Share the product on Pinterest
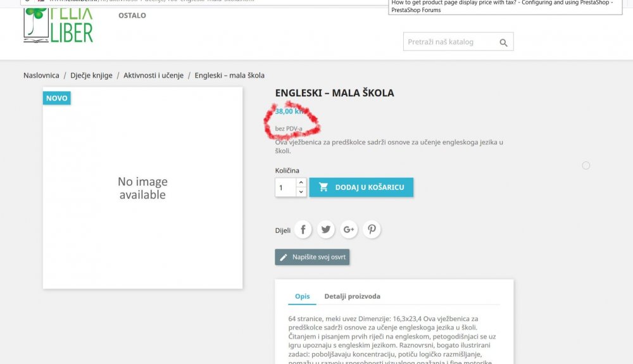 (372, 230)
